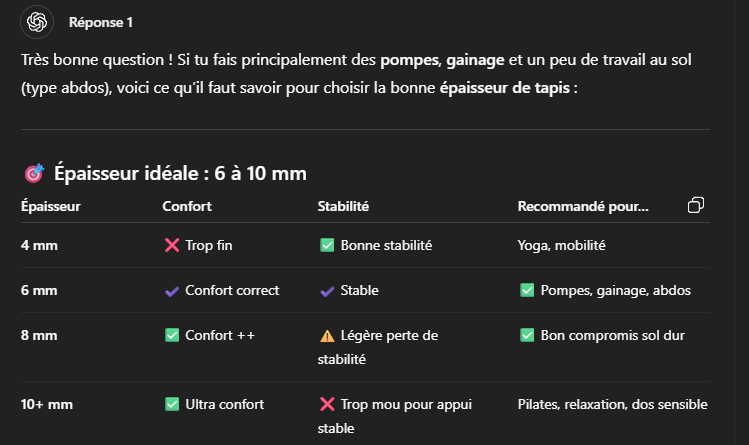Click the "Épaisseur" column header
The height and width of the screenshot is (445, 749).
coord(50,207)
